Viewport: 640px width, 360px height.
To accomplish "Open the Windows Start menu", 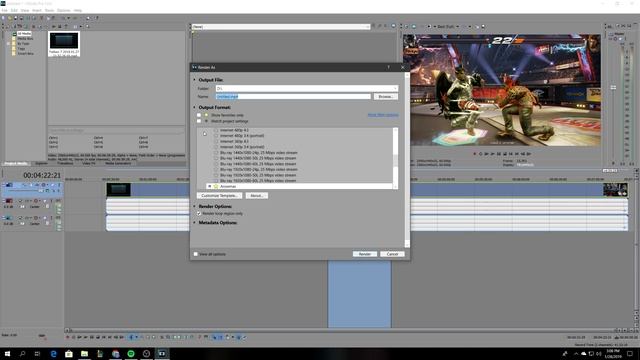I will (x=7, y=353).
